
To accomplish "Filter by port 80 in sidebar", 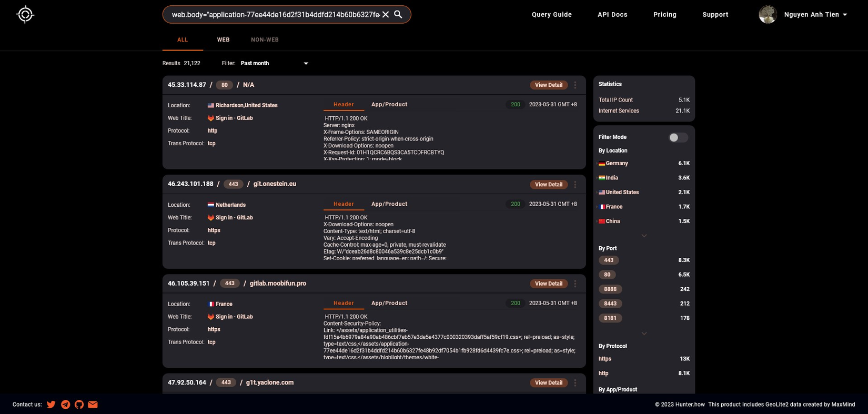I will (607, 275).
